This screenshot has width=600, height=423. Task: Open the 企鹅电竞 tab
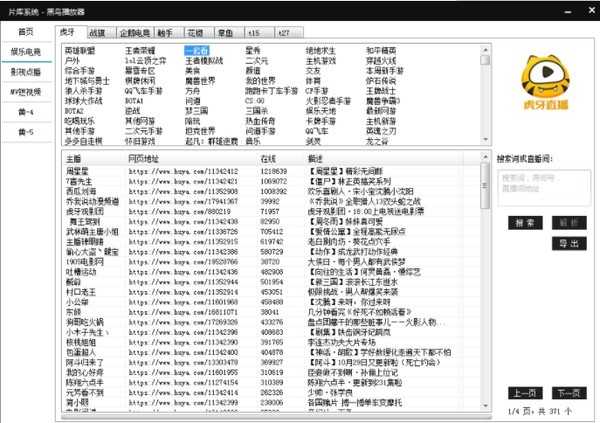pyautogui.click(x=135, y=33)
